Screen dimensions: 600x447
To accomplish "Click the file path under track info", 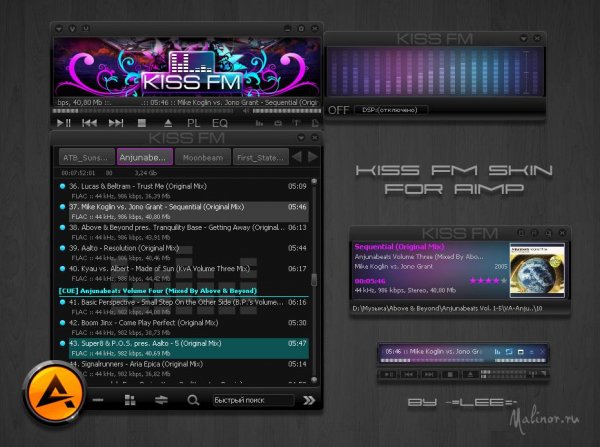I will pos(448,308).
